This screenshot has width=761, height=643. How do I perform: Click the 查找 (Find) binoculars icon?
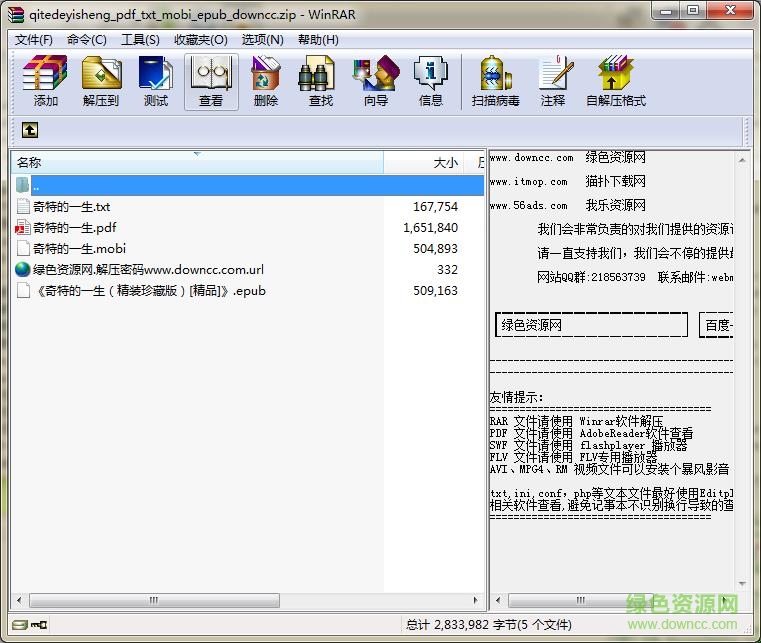coord(320,81)
